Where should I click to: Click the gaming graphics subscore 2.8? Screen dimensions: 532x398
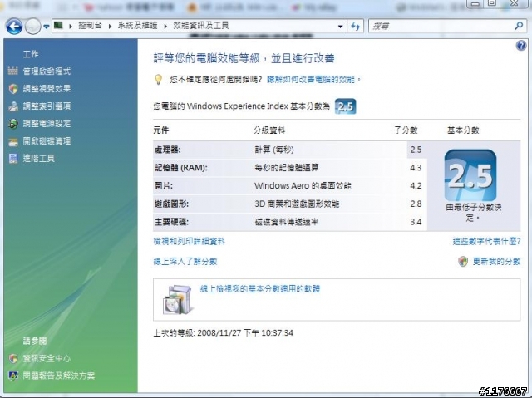416,204
